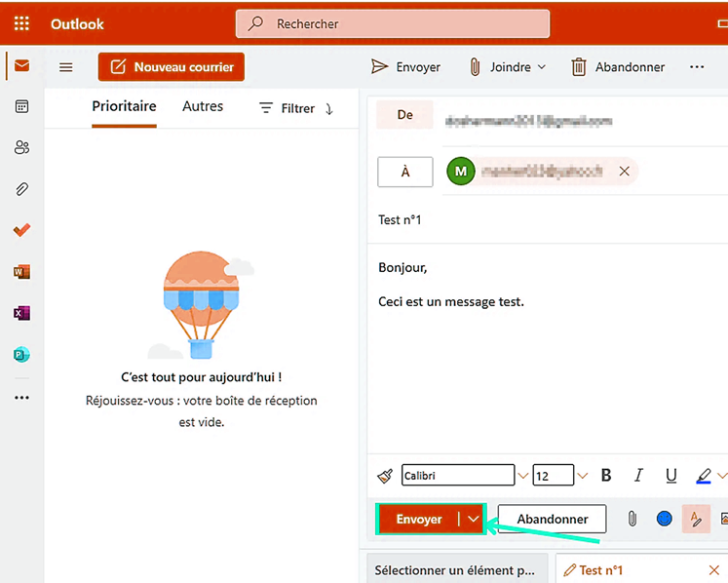This screenshot has height=583, width=728.
Task: Click Envoyer in the top toolbar
Action: coord(405,67)
